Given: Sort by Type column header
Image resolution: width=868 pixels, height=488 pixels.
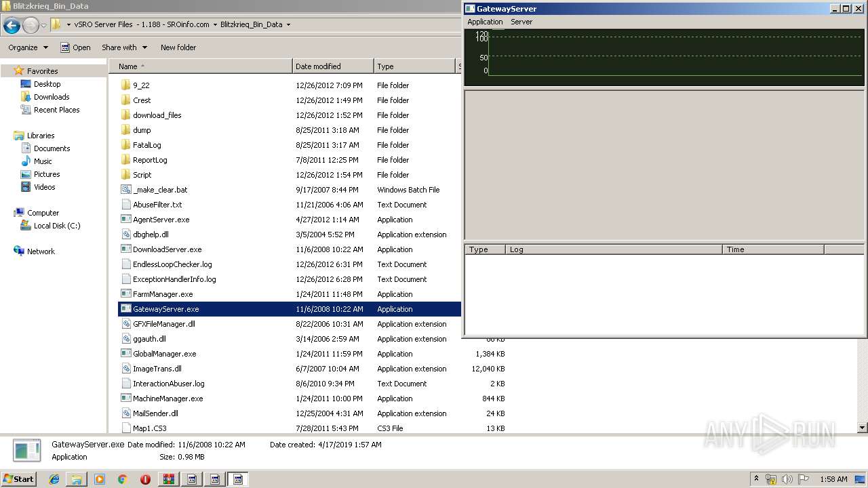Looking at the screenshot, I should tap(414, 66).
